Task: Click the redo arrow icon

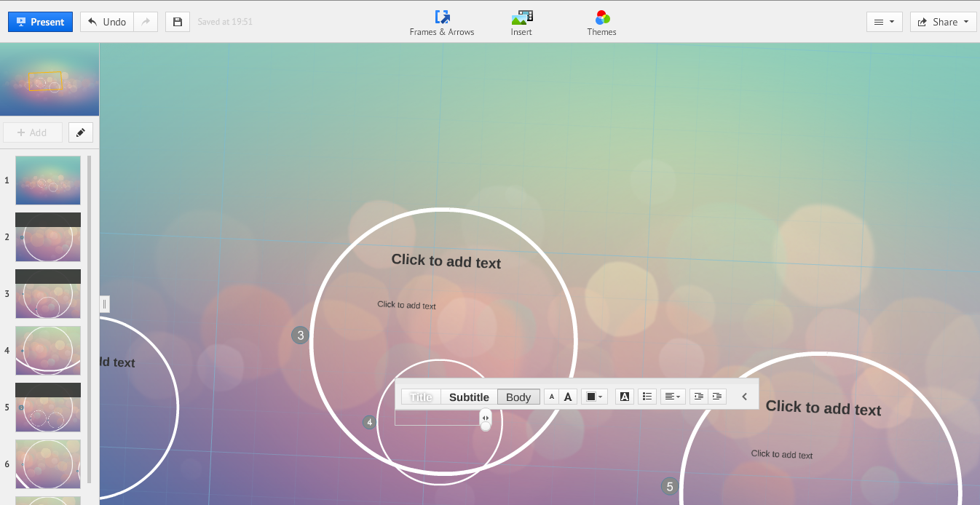Action: 146,22
